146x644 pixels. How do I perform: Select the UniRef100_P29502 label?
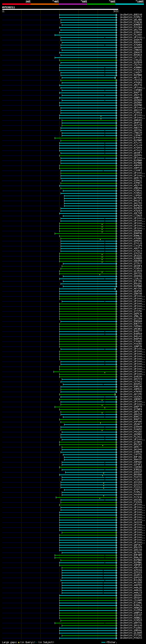[x=131, y=268]
